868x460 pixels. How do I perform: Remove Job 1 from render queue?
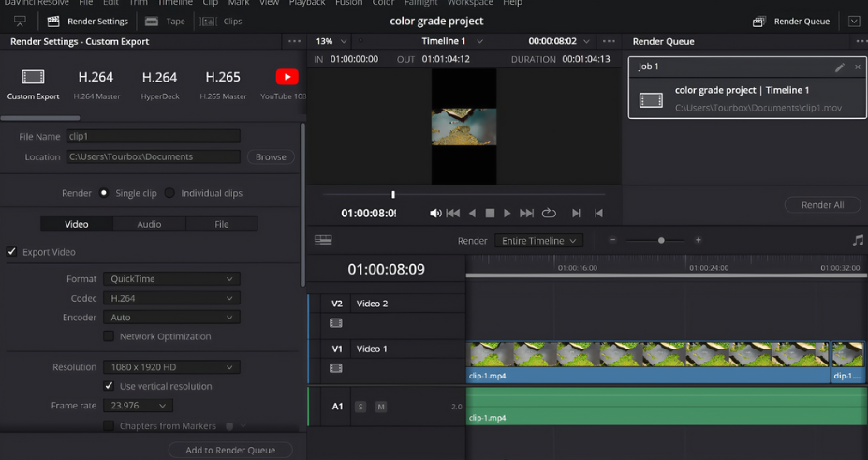(858, 67)
